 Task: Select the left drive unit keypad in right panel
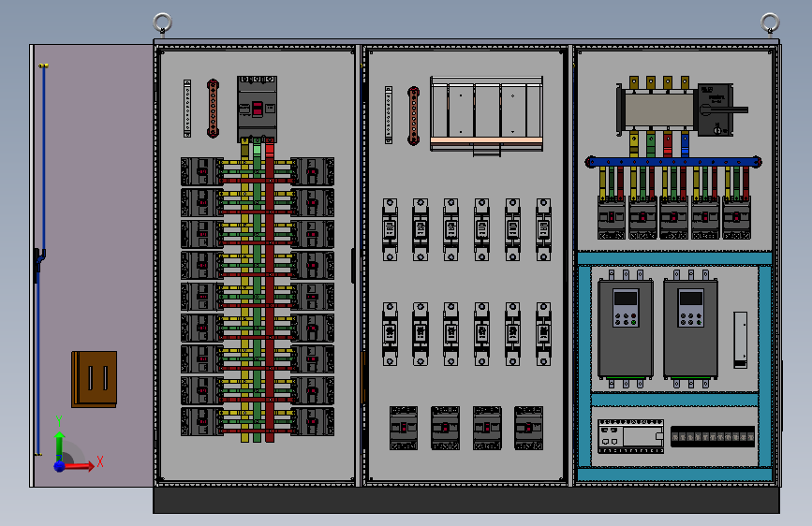coord(626,308)
